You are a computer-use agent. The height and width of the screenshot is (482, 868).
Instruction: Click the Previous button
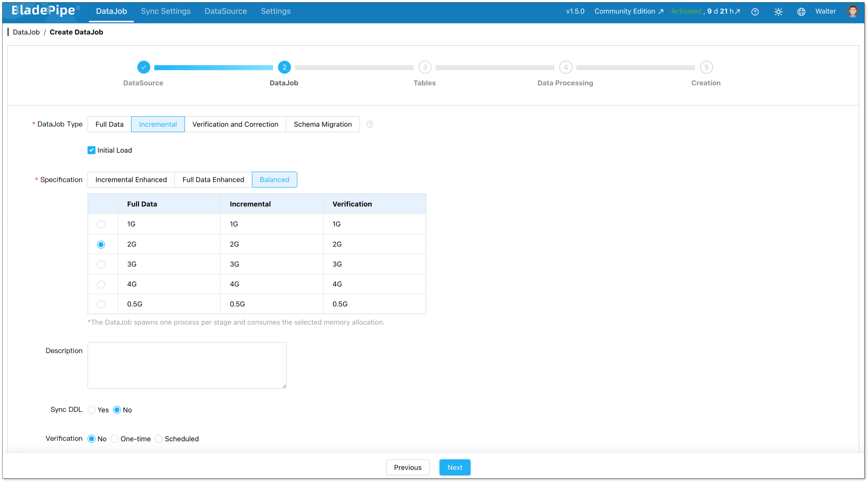coord(407,468)
